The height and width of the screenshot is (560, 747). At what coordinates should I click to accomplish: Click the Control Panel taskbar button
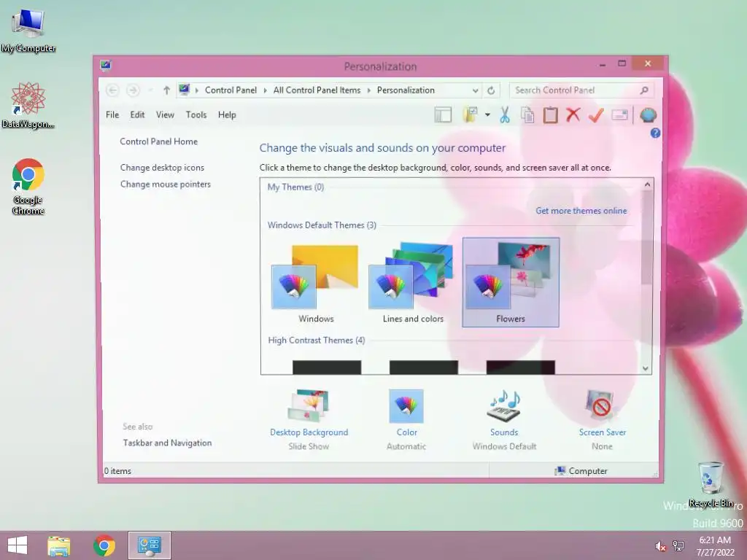click(x=149, y=545)
